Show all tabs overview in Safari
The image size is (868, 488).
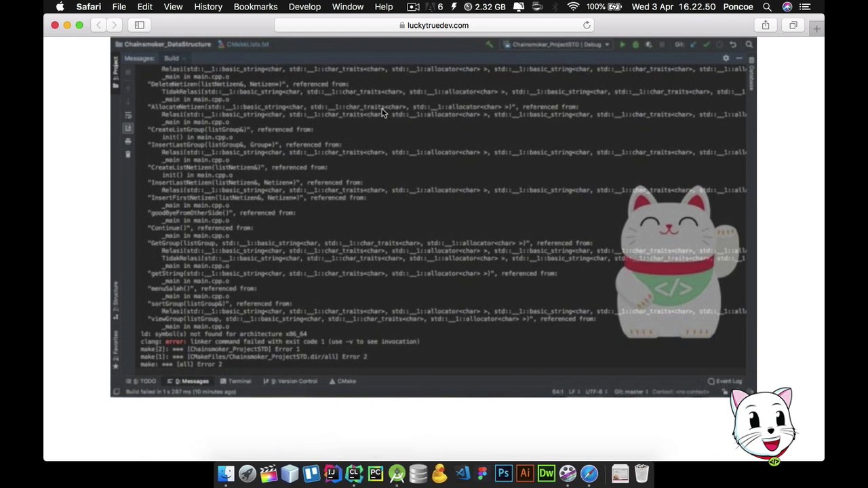pos(793,25)
